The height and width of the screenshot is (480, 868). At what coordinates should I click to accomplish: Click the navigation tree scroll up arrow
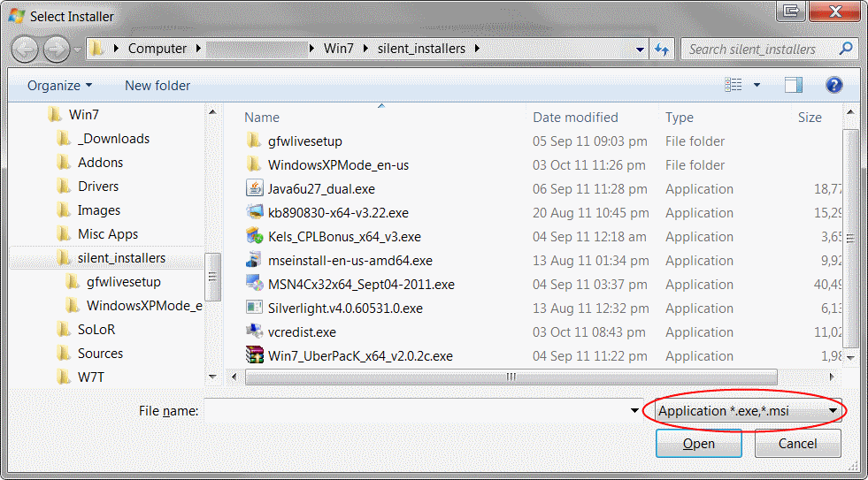click(212, 113)
